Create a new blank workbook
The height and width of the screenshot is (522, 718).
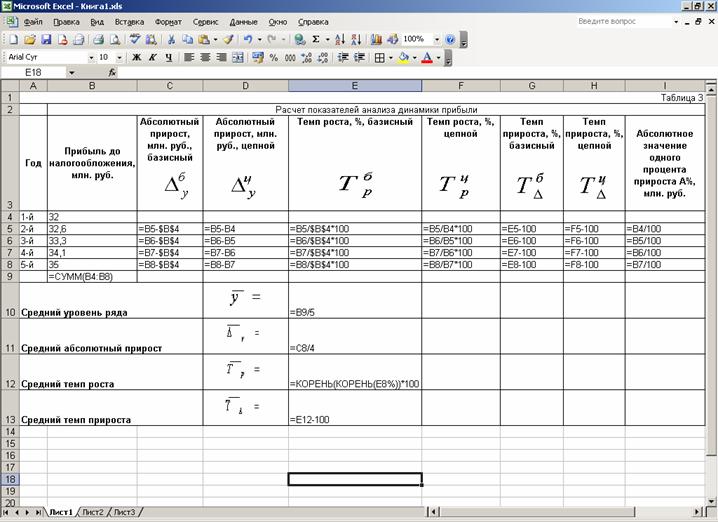(14, 39)
